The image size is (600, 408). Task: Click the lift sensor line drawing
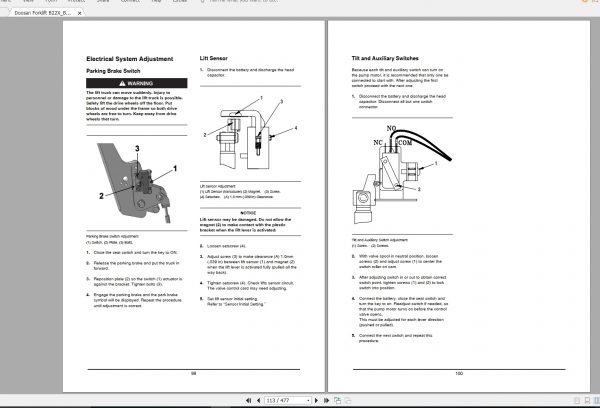(x=250, y=133)
